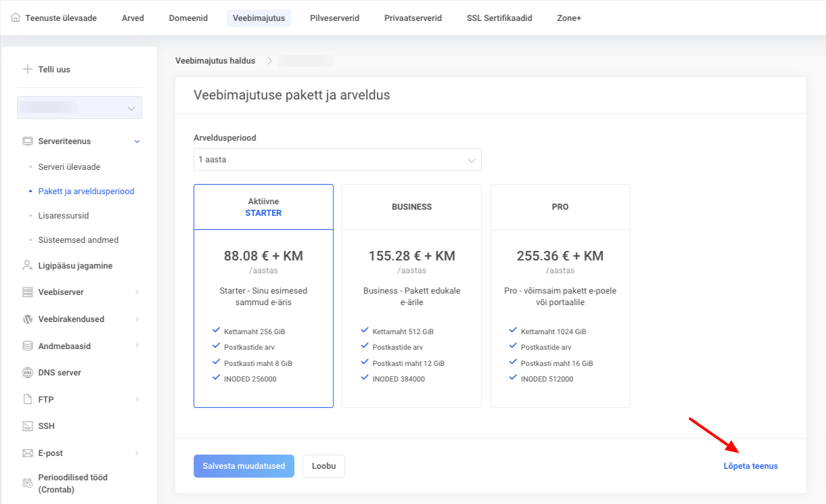Open the Domeenid tab
The height and width of the screenshot is (504, 826).
[188, 18]
